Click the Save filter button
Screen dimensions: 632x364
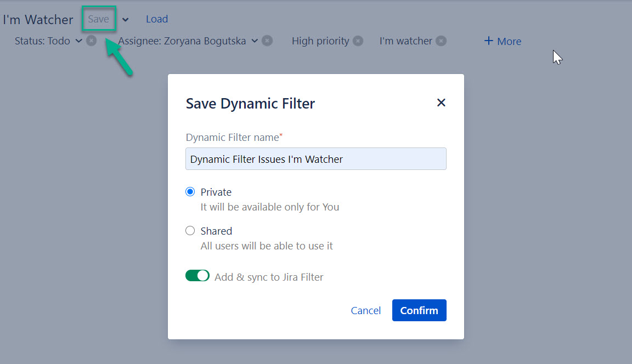pyautogui.click(x=99, y=19)
